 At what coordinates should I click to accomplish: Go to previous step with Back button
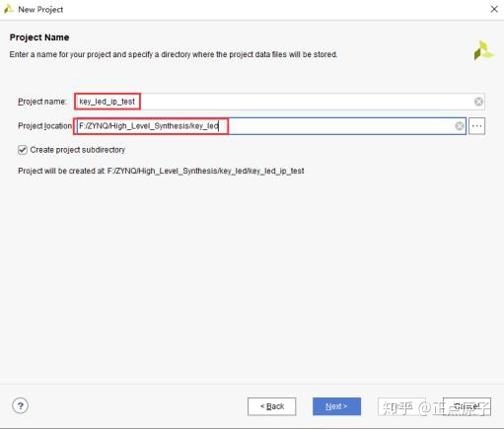tap(271, 406)
